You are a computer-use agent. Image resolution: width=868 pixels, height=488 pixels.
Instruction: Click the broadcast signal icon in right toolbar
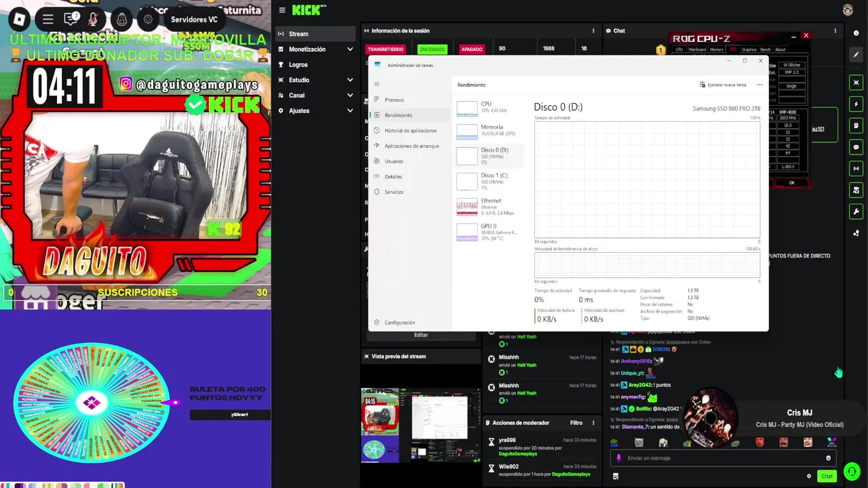pos(856,168)
